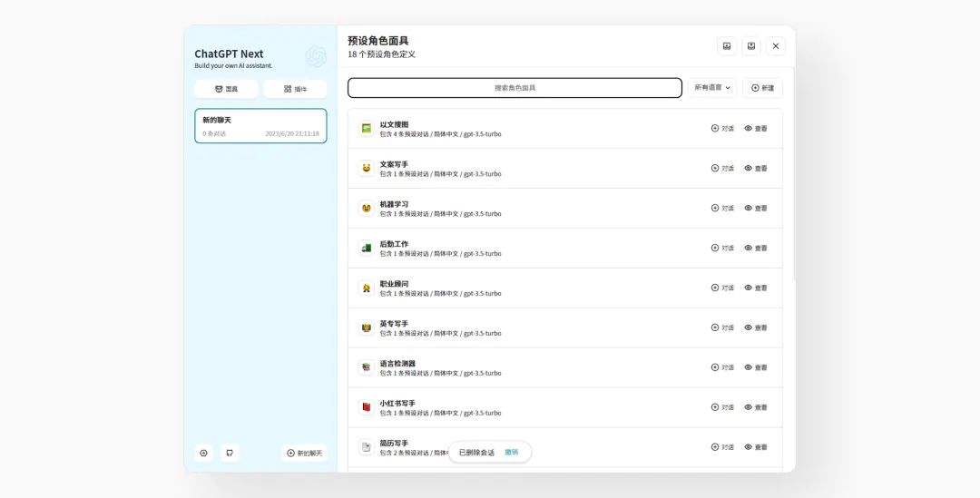Click 撤销 to undo deleted conversation
The height and width of the screenshot is (498, 980).
512,453
